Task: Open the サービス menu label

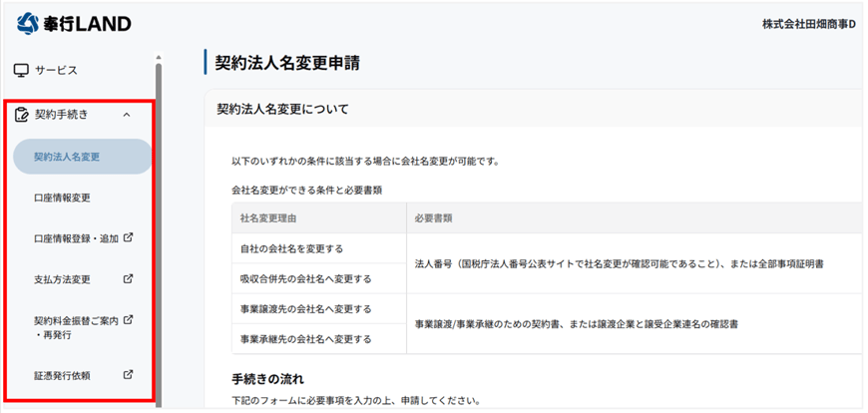Action: pos(56,71)
